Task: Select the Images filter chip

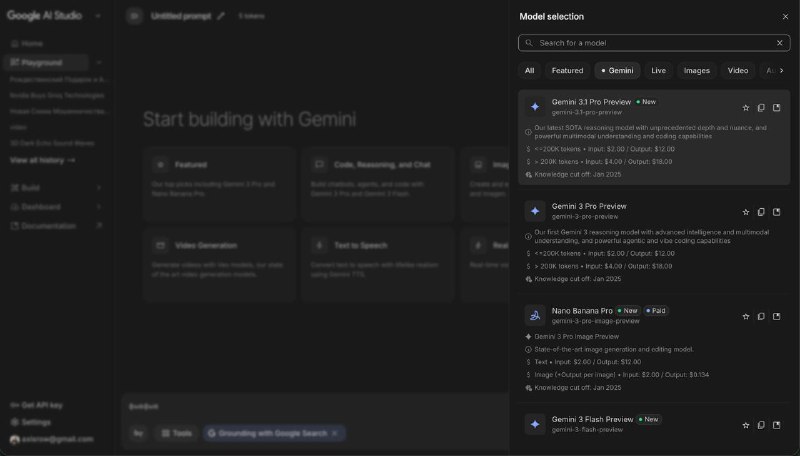Action: (696, 70)
